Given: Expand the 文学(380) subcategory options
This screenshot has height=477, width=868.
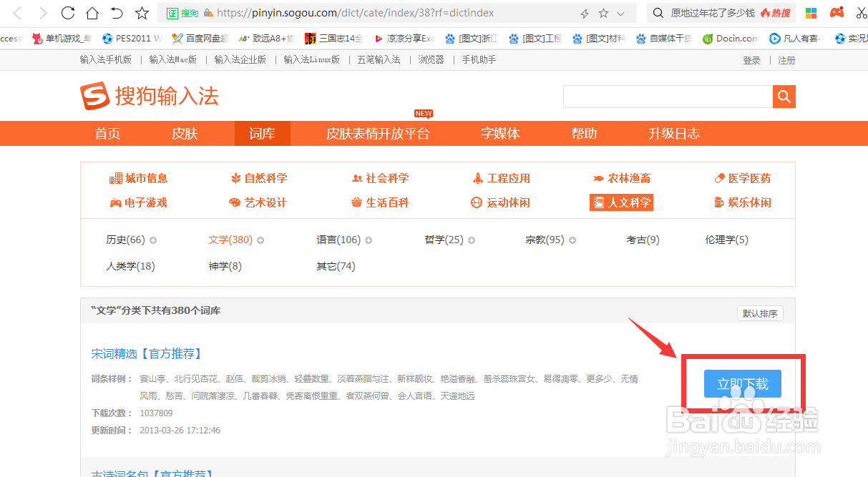Looking at the screenshot, I should (261, 240).
